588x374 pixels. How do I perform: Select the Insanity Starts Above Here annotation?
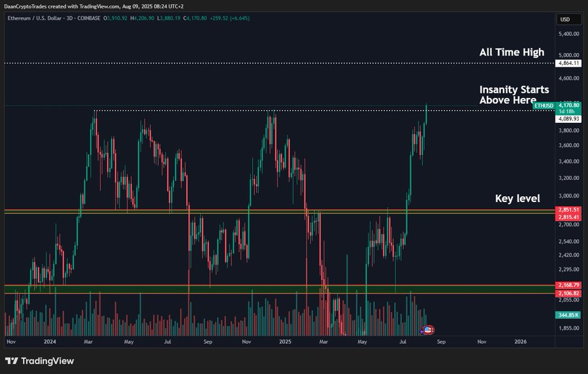pos(514,95)
